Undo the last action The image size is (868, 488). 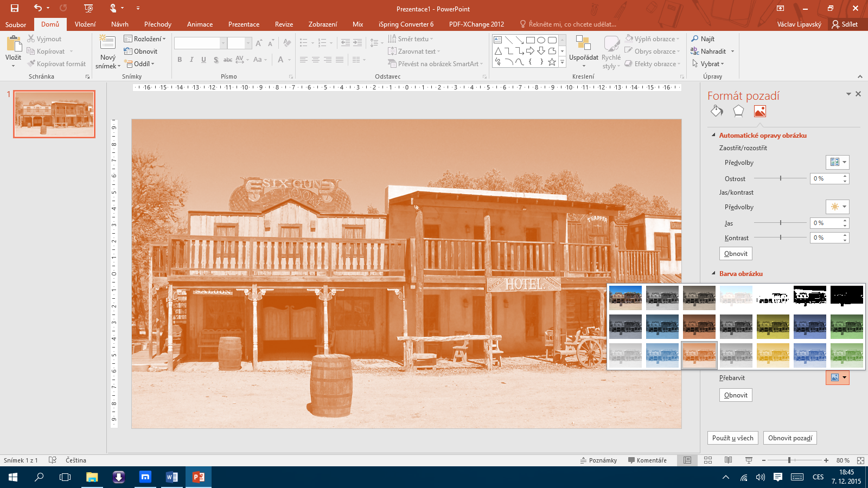pos(37,8)
